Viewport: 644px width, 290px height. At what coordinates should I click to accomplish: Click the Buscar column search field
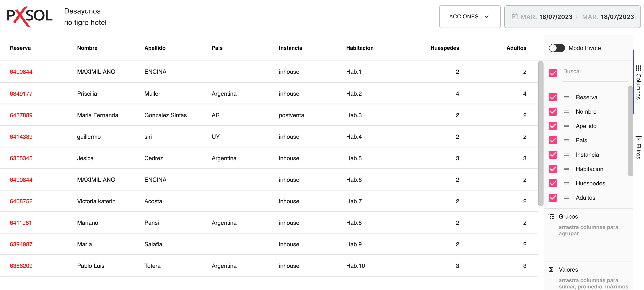pos(594,71)
